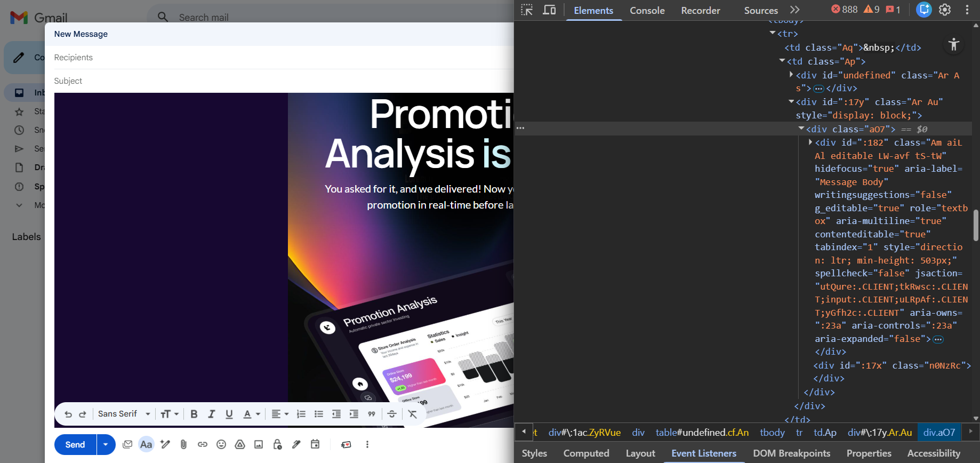This screenshot has height=463, width=980.
Task: Insert a link
Action: 203,444
